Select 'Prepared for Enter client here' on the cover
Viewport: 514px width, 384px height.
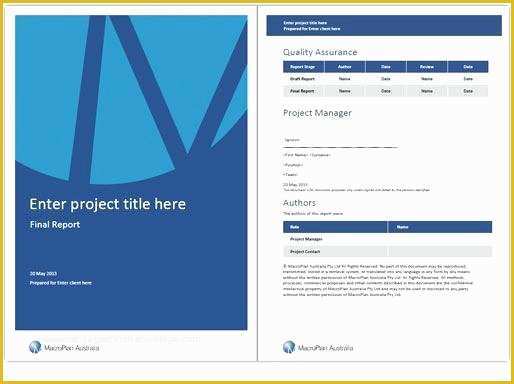61,283
